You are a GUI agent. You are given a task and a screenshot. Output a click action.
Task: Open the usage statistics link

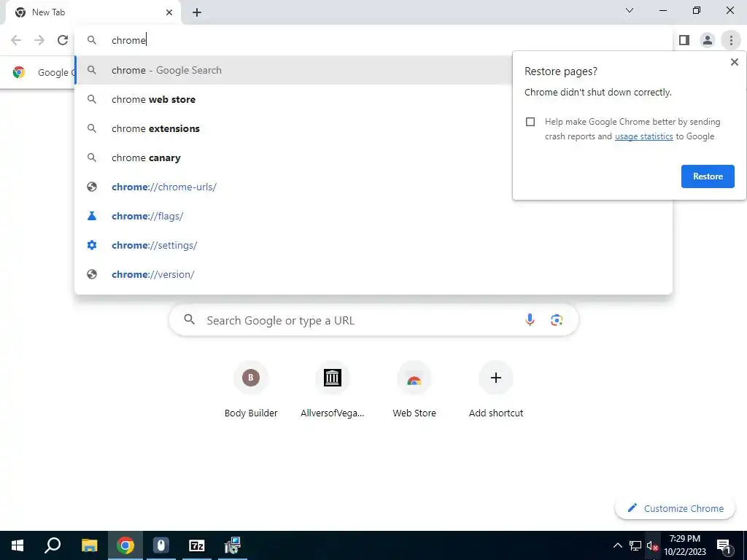(643, 136)
